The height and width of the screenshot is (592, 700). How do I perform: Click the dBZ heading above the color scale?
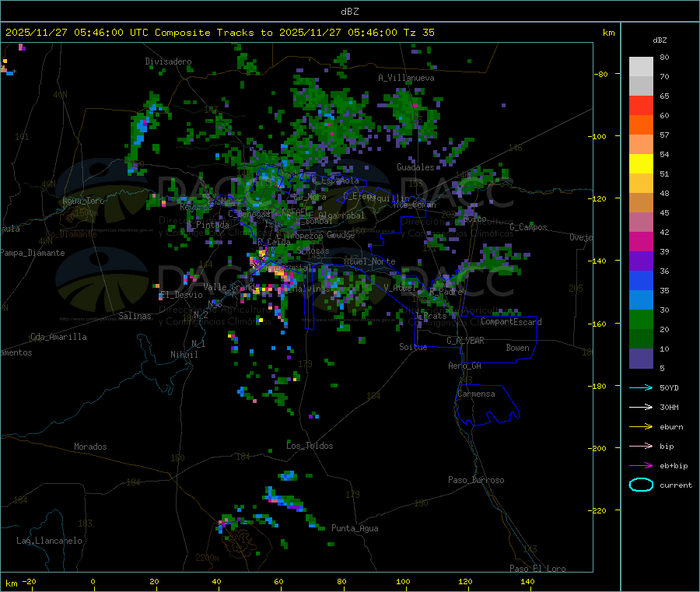pos(660,40)
